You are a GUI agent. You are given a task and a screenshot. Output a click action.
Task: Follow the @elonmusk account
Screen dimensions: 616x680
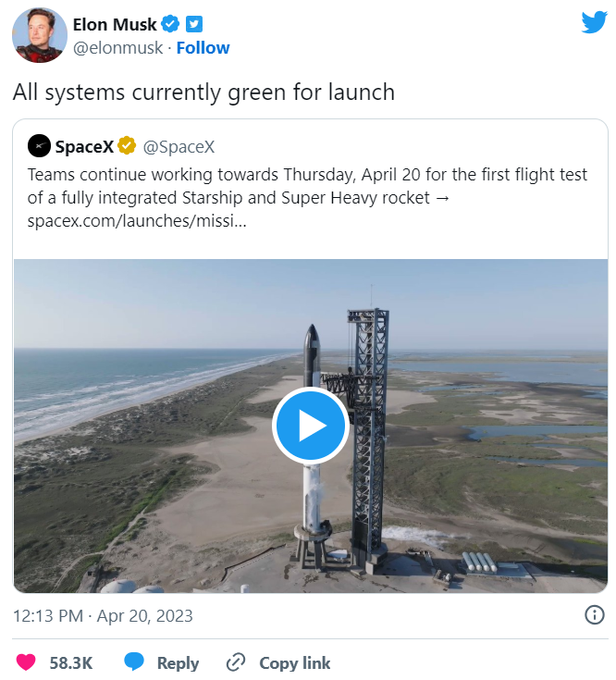click(203, 47)
